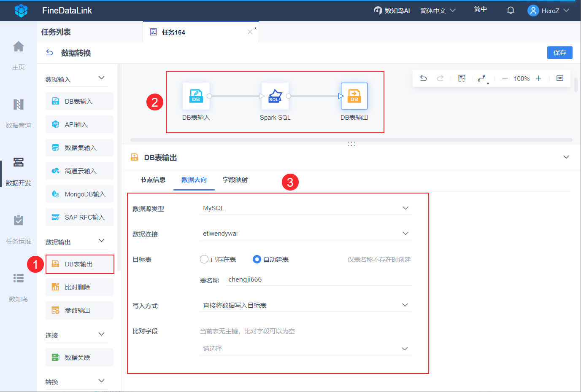Click the fit-to-canvas selection icon
The height and width of the screenshot is (392, 581).
462,78
